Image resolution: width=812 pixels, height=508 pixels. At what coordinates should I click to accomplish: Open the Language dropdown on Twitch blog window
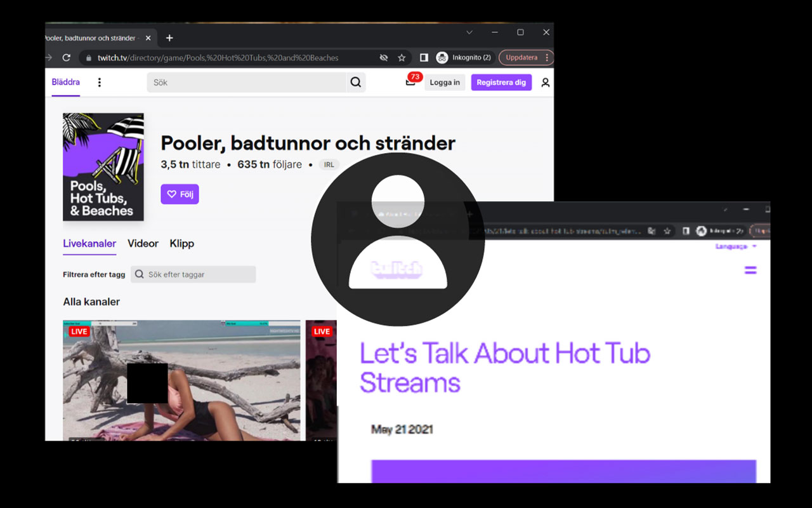[736, 246]
